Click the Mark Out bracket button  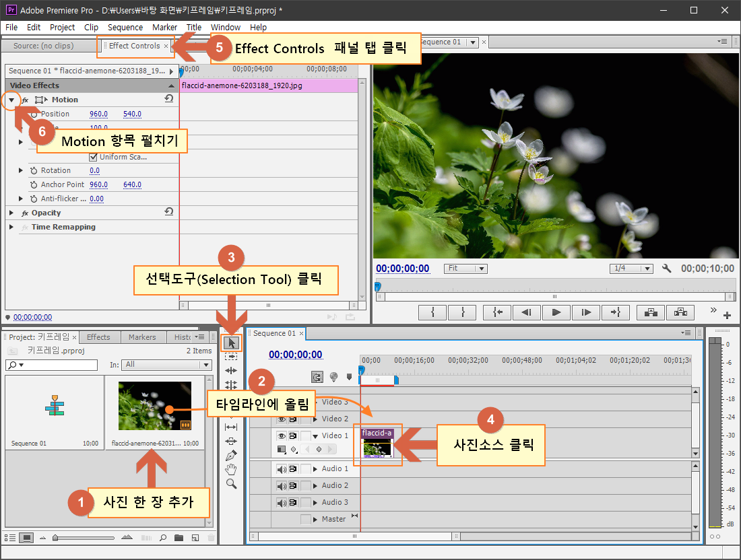[x=463, y=312]
